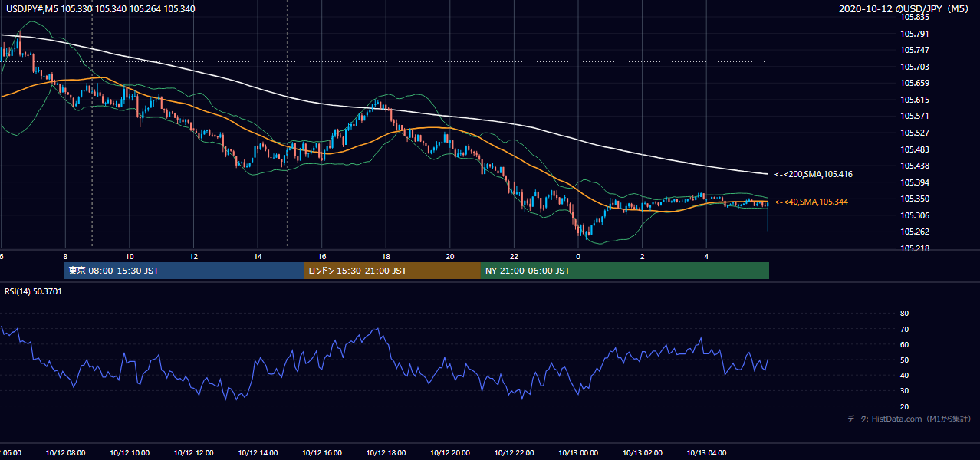Image resolution: width=980 pixels, height=460 pixels.
Task: Click the hour 14 label under price chart
Action: [258, 256]
